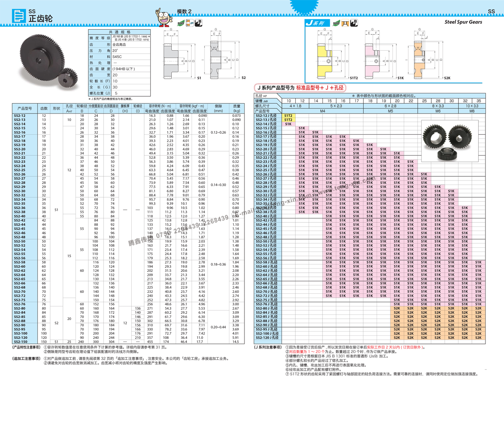Select the white H-marked gear cross-section shape in the upper row
Image resolution: width=504 pixels, height=430 pixels.
click(x=216, y=51)
